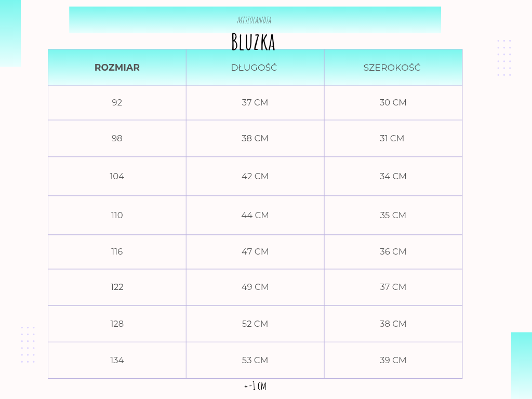Image resolution: width=532 pixels, height=399 pixels.
Task: Click the 42 CM length value
Action: pos(255,176)
